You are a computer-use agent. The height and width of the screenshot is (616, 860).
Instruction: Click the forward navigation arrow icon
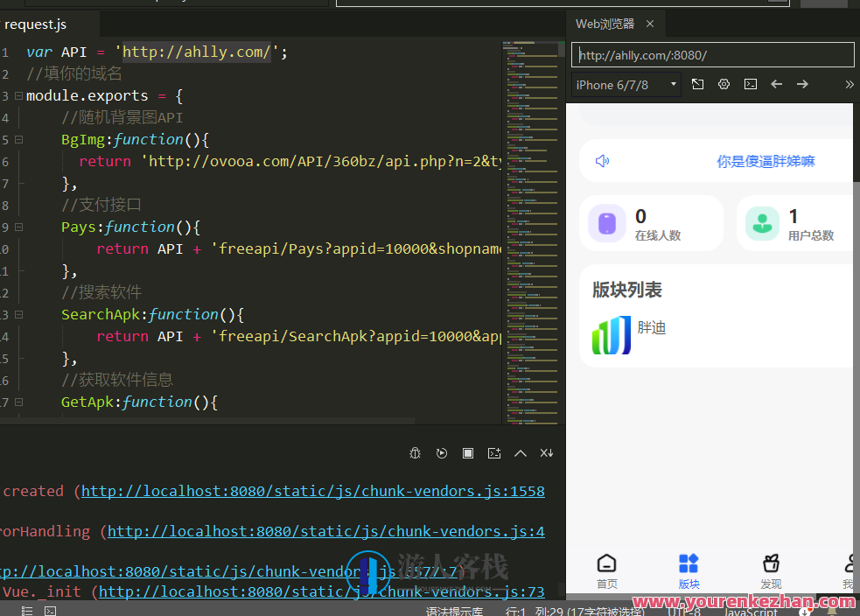[x=802, y=84]
